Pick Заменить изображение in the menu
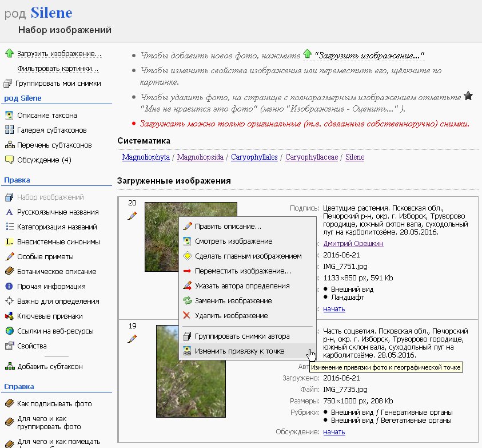The image size is (482, 448). tap(233, 301)
